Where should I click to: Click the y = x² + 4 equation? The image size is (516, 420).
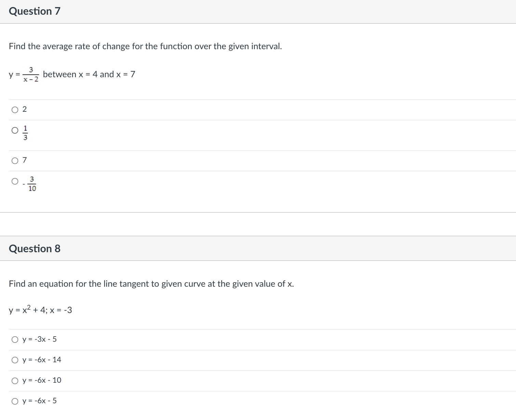click(x=40, y=310)
